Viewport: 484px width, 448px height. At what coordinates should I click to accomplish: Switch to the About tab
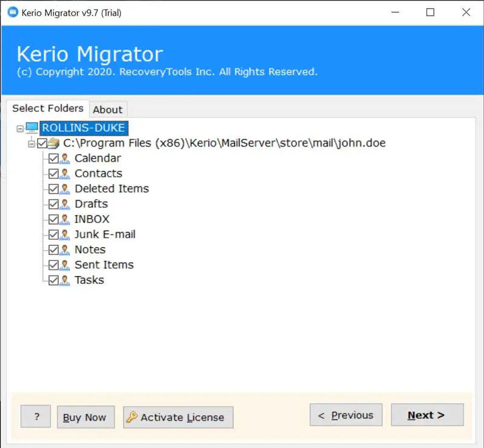click(x=108, y=110)
